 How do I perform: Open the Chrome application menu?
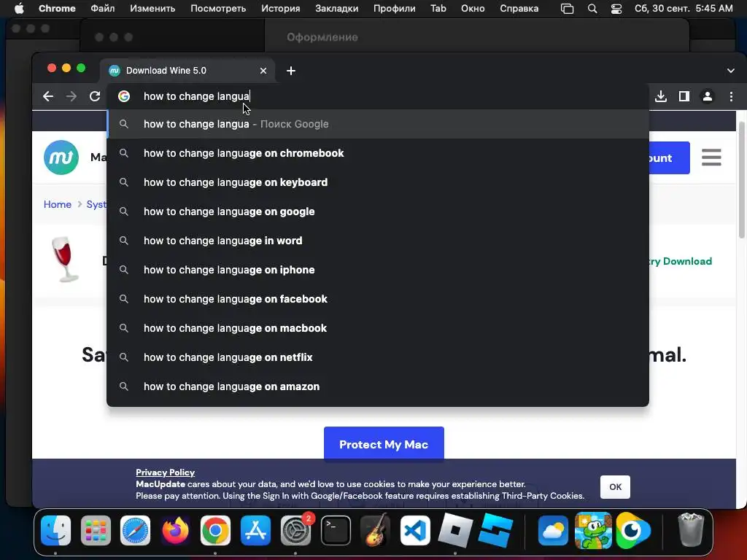(x=57, y=9)
